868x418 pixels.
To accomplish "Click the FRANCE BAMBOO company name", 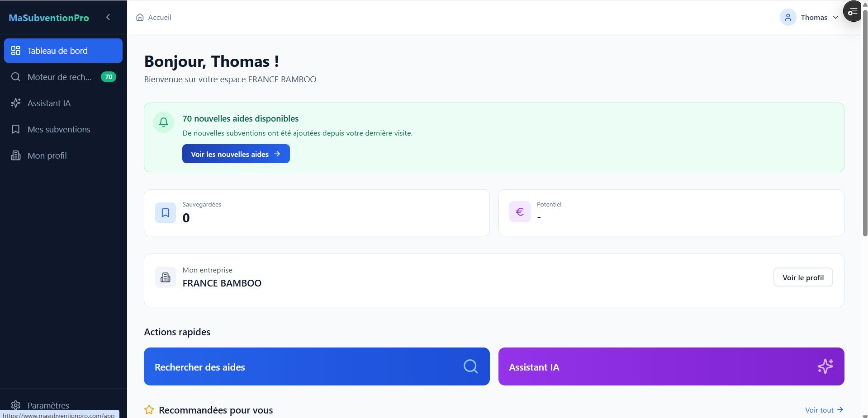I will 222,283.
